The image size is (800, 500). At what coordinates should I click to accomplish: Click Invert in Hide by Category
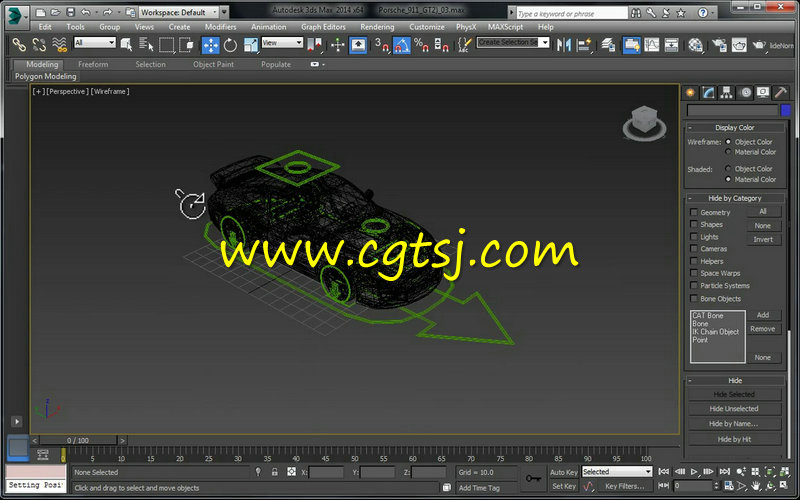763,239
